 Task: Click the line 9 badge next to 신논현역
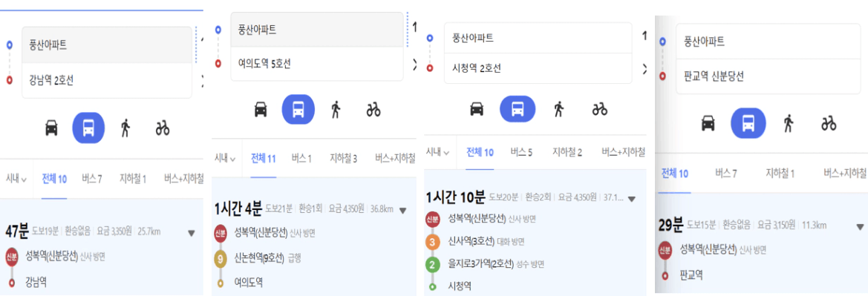[x=221, y=258]
